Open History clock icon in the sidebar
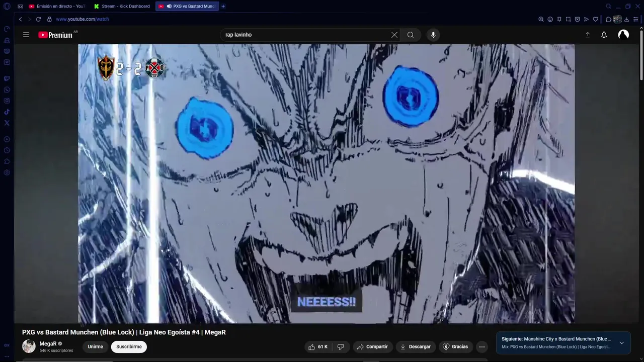The image size is (644, 362). [x=7, y=150]
